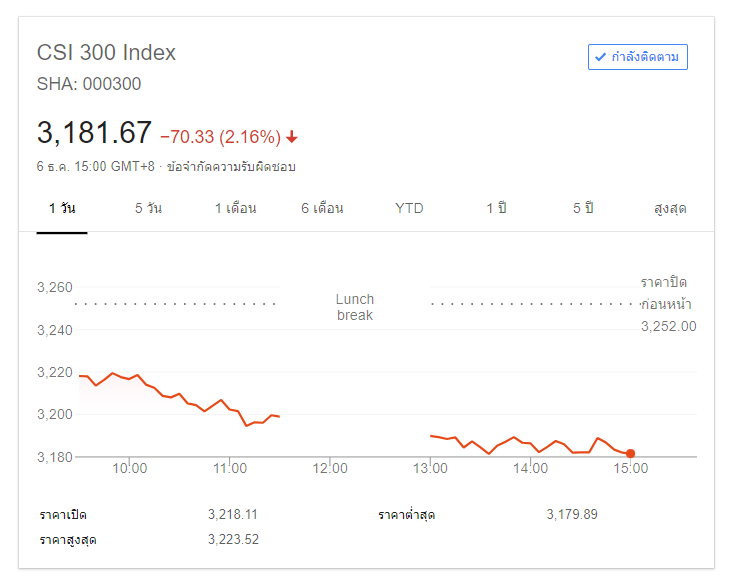Click the CSI 300 Index title
Image resolution: width=735 pixels, height=586 pixels.
(106, 53)
